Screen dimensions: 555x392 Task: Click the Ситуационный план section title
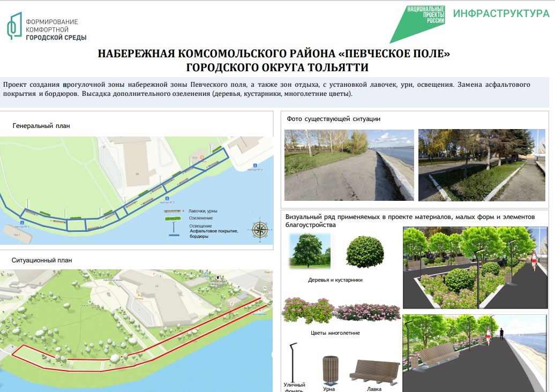point(42,260)
